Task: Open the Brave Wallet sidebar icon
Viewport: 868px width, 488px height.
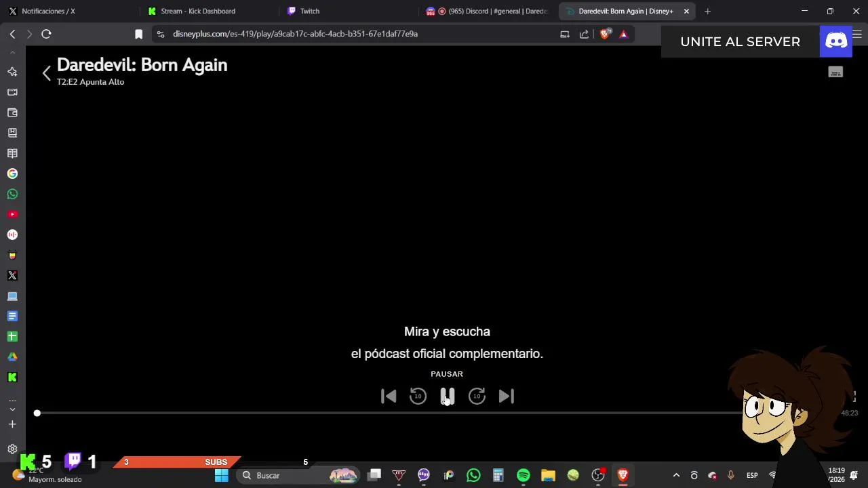Action: pos(12,113)
